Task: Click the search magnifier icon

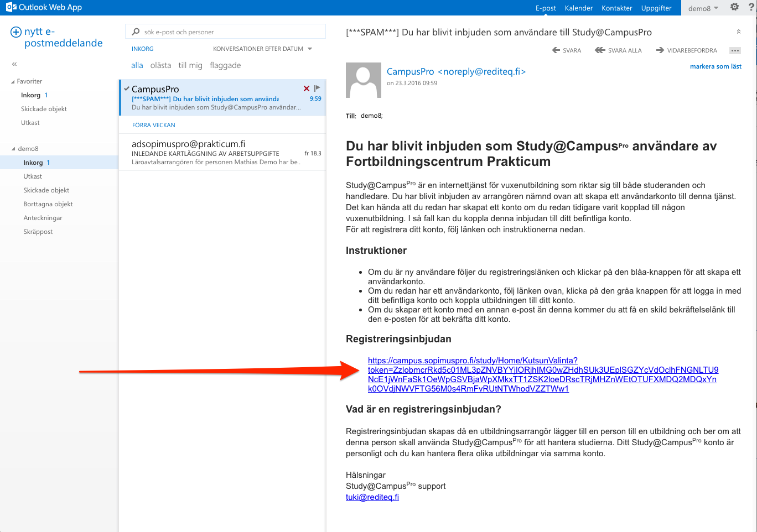Action: [136, 32]
